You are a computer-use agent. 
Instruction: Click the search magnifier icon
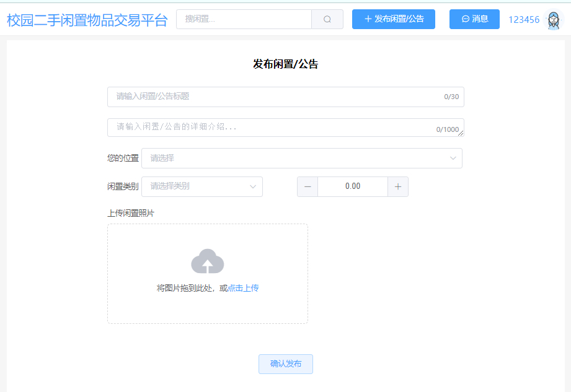327,19
